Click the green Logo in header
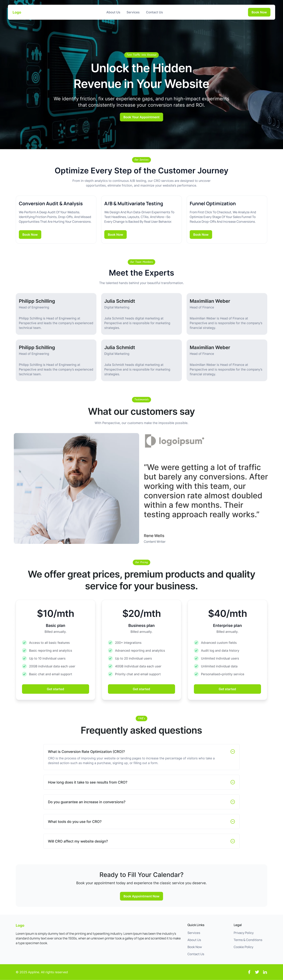283x980 pixels. 17,12
